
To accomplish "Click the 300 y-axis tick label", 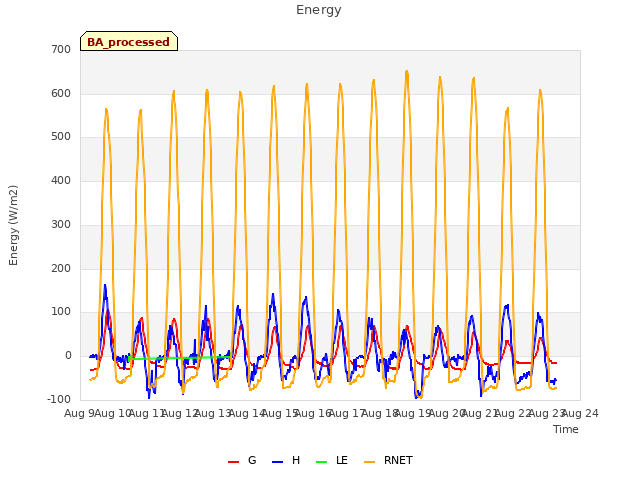I will pyautogui.click(x=61, y=224).
